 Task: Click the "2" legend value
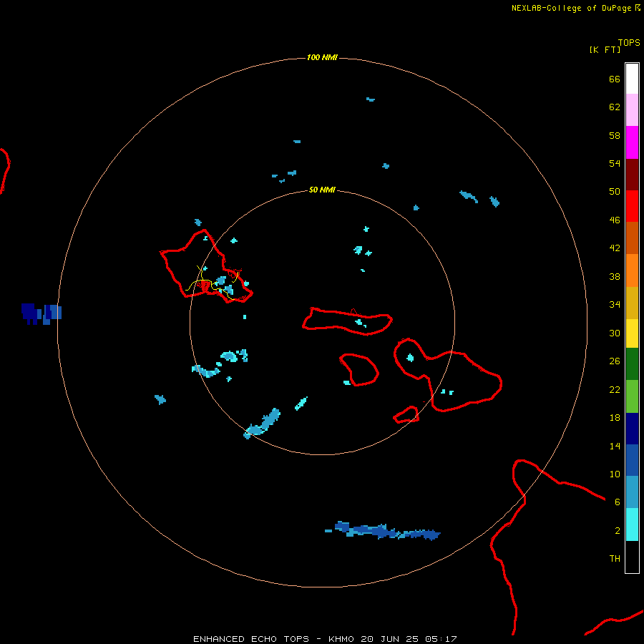pos(618,531)
